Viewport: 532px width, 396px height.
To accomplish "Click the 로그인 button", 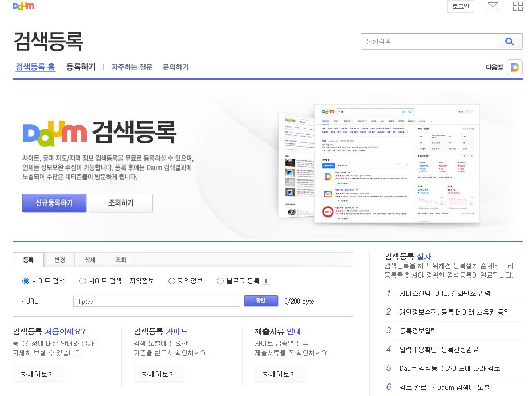I will 461,6.
